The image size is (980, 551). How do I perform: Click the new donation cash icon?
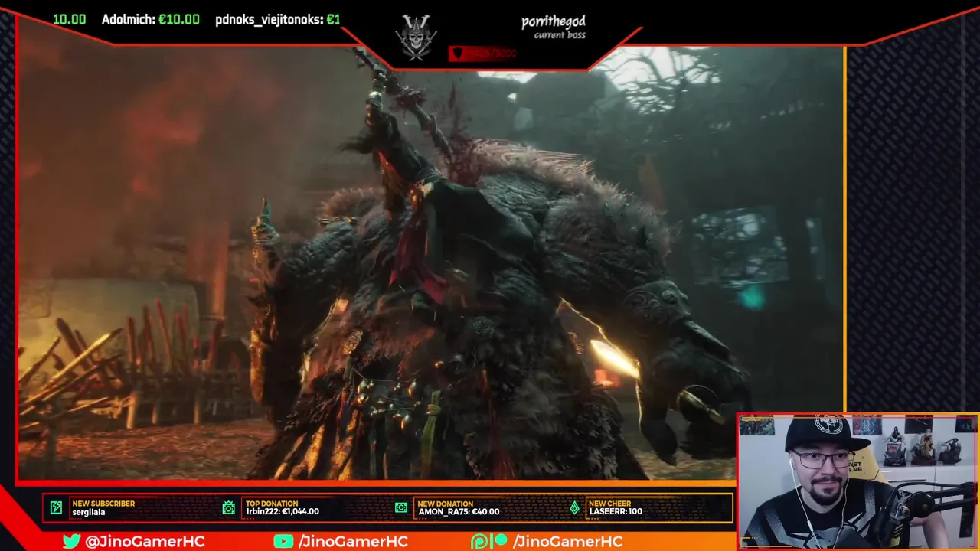tap(401, 507)
